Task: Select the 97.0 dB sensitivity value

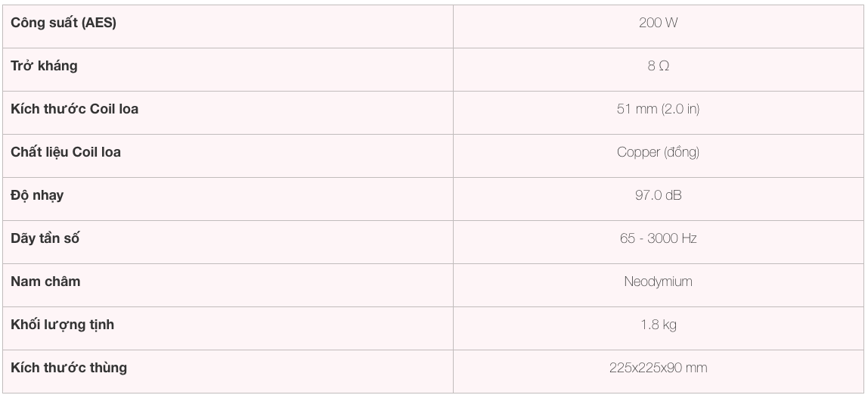Action: point(659,195)
